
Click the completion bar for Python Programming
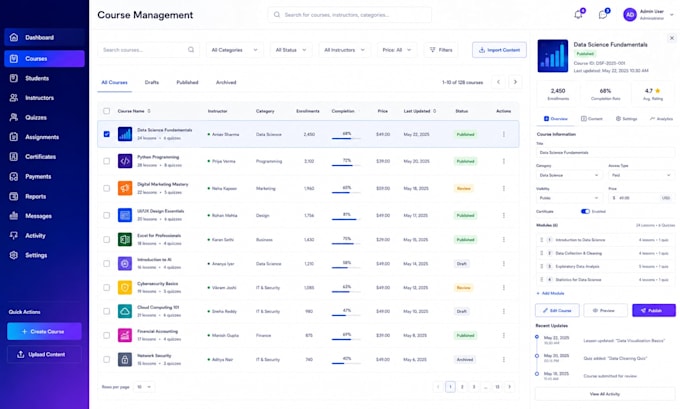point(346,165)
